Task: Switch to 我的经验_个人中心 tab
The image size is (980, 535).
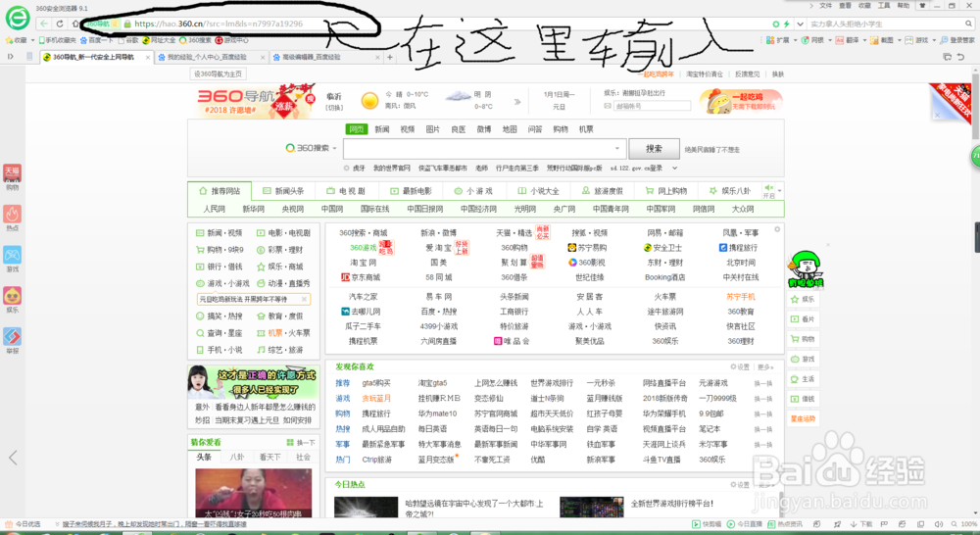Action: [206, 57]
